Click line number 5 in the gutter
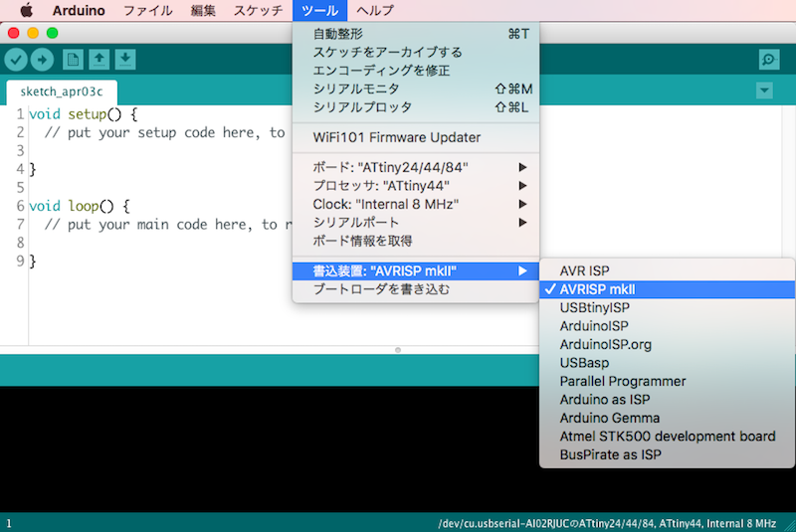 pyautogui.click(x=20, y=188)
